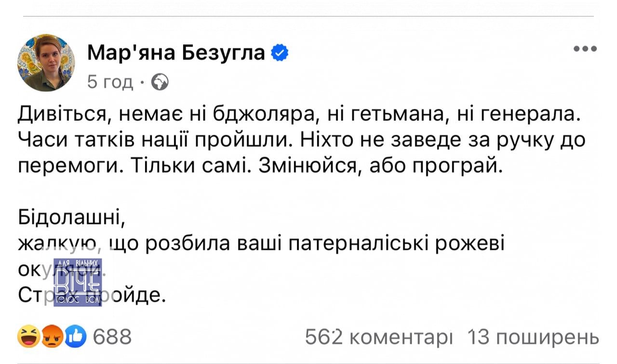Screen dimensions: 617x364
Task: Open the three-dots post options menu
Action: [x=585, y=49]
